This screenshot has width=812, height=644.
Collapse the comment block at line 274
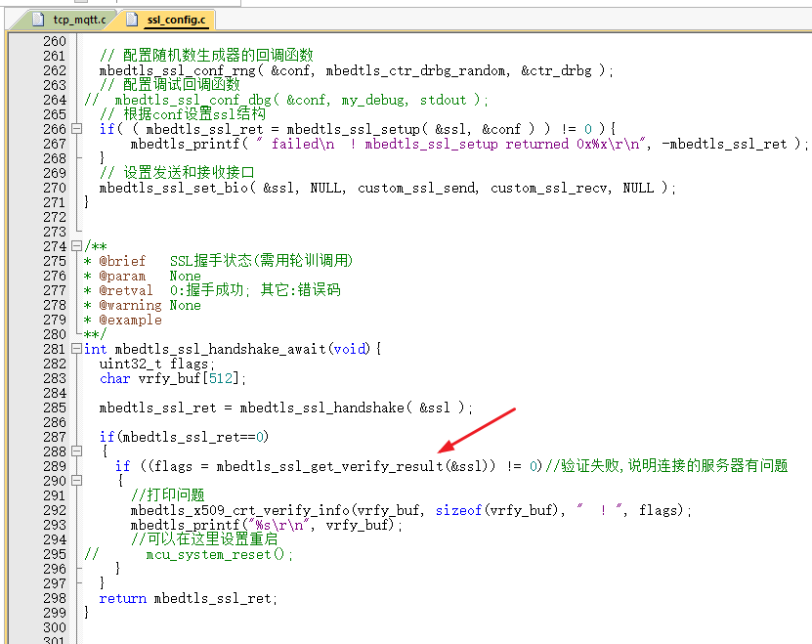point(76,245)
